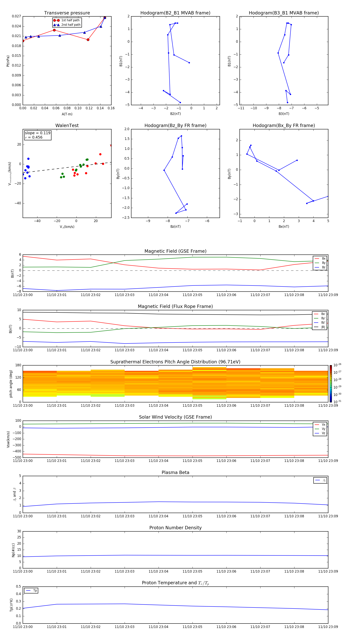Click "11/10 23:00" tick under Magnetic Field GSE plot
The width and height of the screenshot is (351, 644).
click(x=23, y=295)
